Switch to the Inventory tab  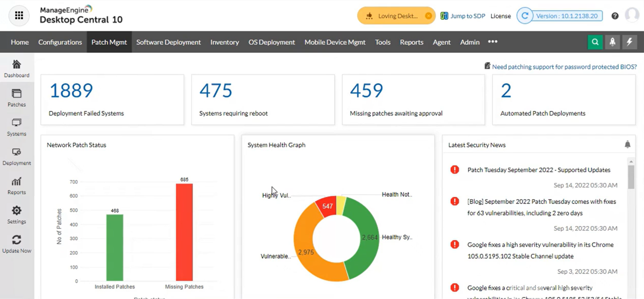[225, 42]
